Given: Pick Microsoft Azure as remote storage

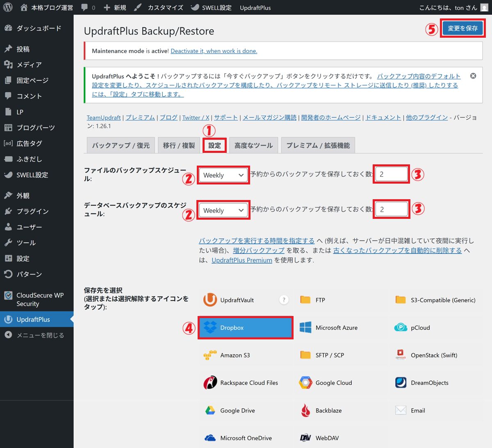Looking at the screenshot, I should pyautogui.click(x=336, y=327).
